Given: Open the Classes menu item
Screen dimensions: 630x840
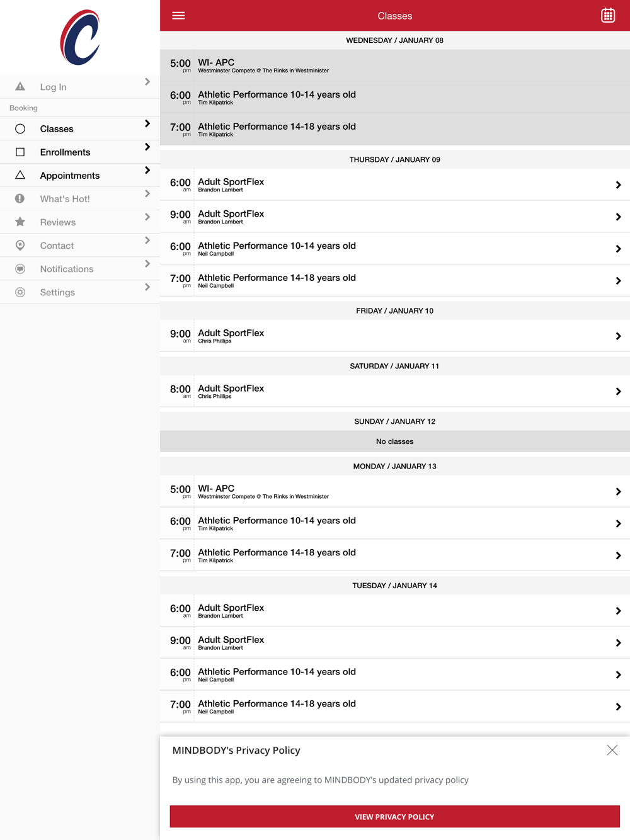Looking at the screenshot, I should 57,129.
